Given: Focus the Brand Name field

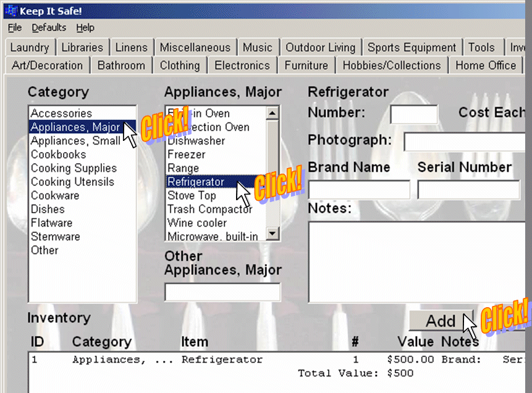Looking at the screenshot, I should (x=360, y=190).
